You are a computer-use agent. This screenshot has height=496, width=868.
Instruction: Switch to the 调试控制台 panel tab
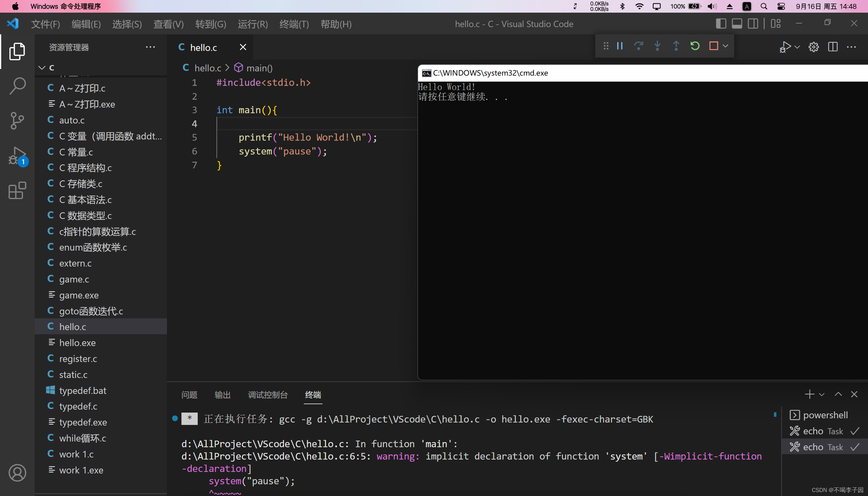(268, 395)
